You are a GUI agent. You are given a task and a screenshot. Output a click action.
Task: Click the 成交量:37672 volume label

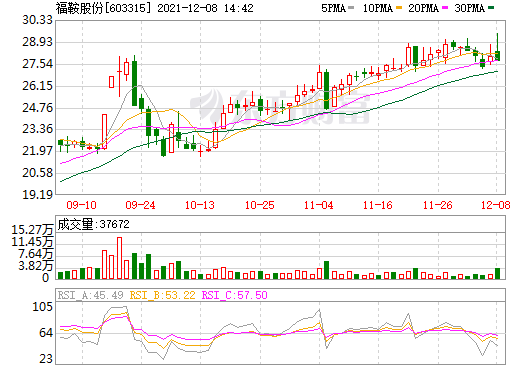[x=93, y=224]
